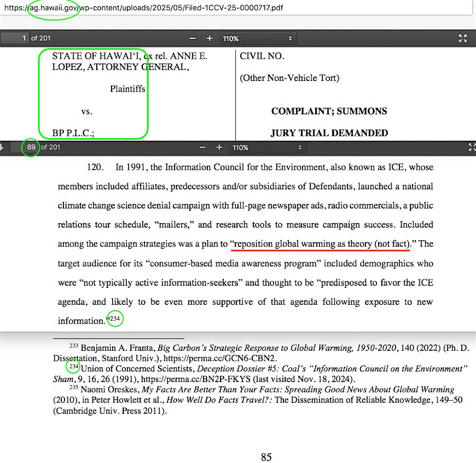Image resolution: width=476 pixels, height=463 pixels.
Task: Click the COMPLAINT; SUMMONS heading text
Action: 329,112
